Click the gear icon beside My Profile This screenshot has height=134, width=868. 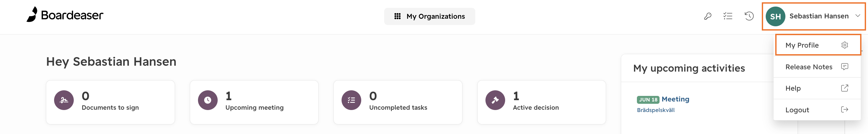point(844,45)
